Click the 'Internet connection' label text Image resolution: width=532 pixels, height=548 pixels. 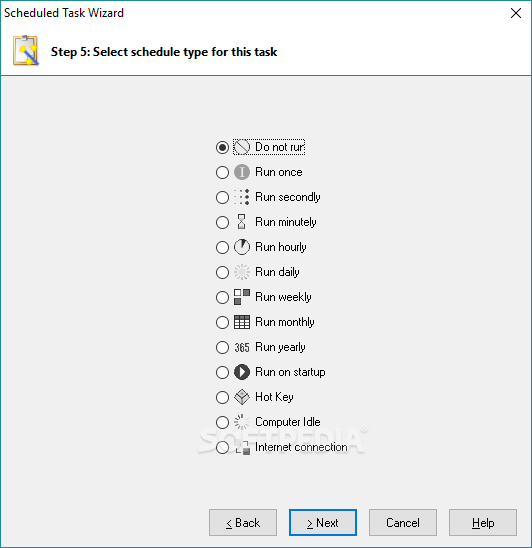pos(301,447)
